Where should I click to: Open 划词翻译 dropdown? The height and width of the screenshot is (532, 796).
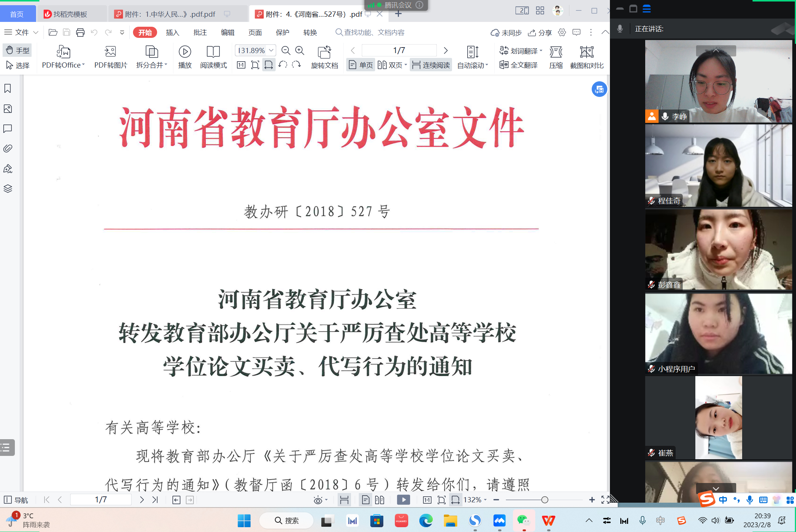[x=521, y=50]
